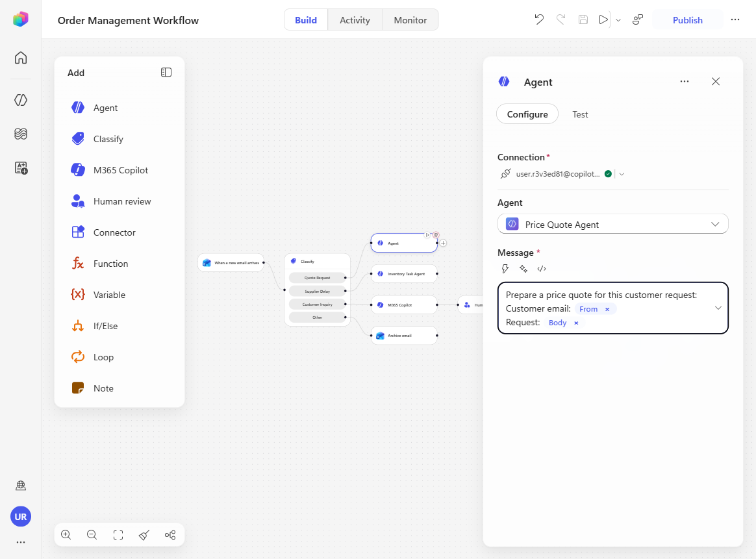Click the clean up canvas brush icon
The width and height of the screenshot is (756, 559).
coord(144,535)
